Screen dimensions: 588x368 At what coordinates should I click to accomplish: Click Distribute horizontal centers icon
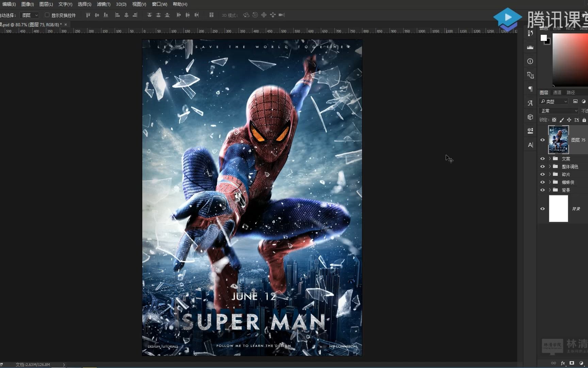tap(187, 15)
